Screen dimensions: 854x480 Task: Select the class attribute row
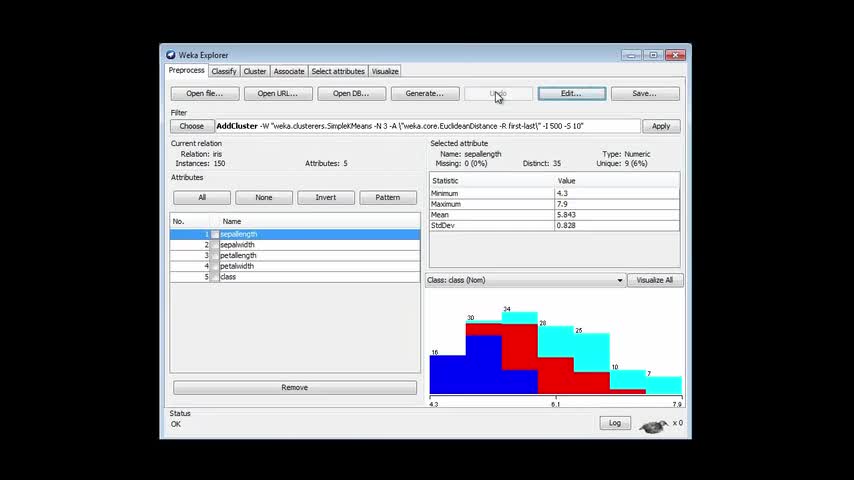tap(295, 277)
